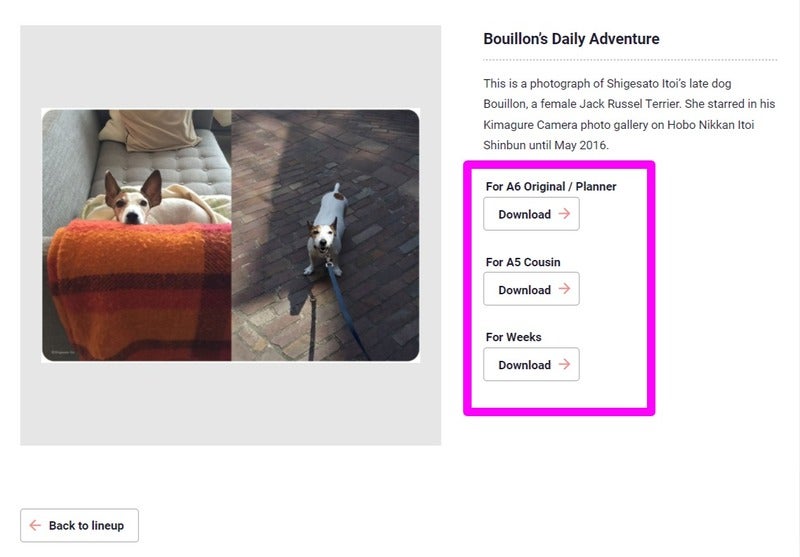
Task: Click arrow icon on A6 Original Download button
Action: click(565, 214)
